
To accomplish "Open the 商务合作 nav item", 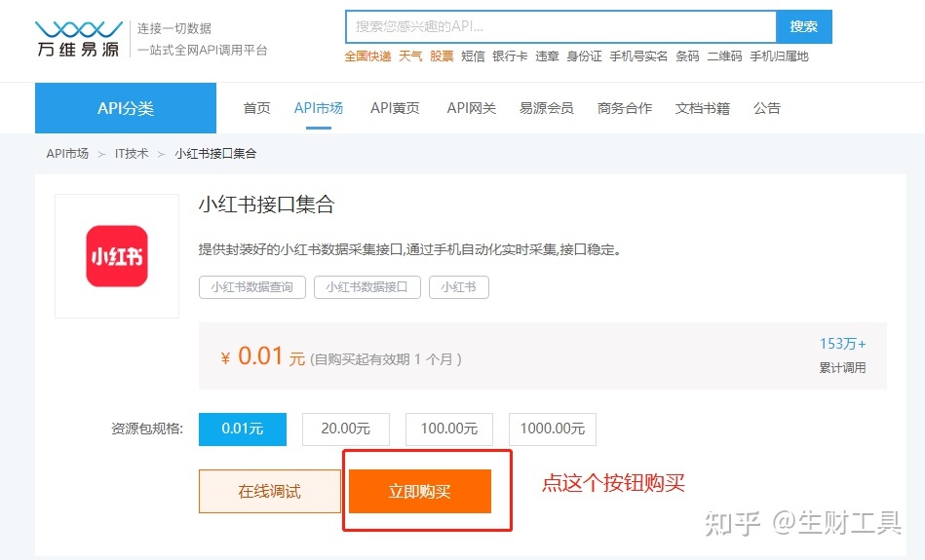I will tap(624, 108).
